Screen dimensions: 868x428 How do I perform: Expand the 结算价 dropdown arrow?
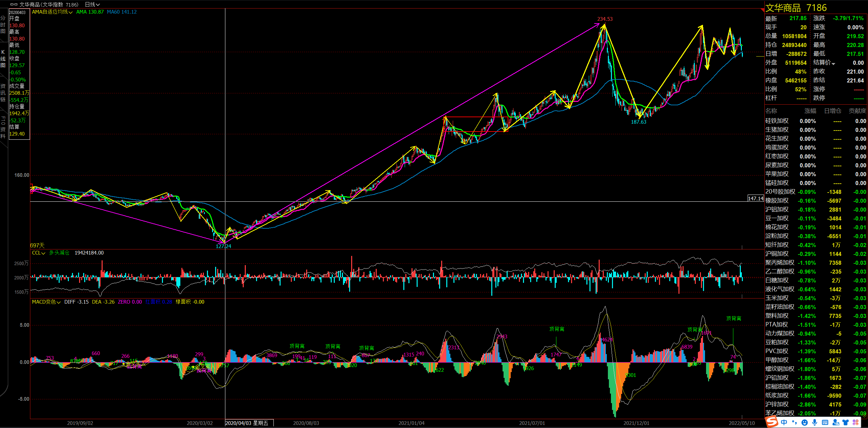click(833, 63)
